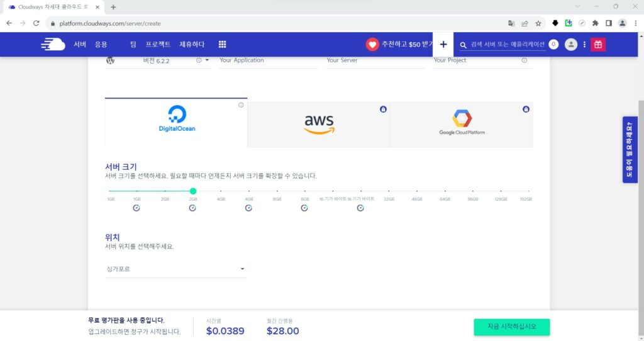This screenshot has height=341, width=644.
Task: Click the $28.00 monthly price
Action: click(x=282, y=331)
